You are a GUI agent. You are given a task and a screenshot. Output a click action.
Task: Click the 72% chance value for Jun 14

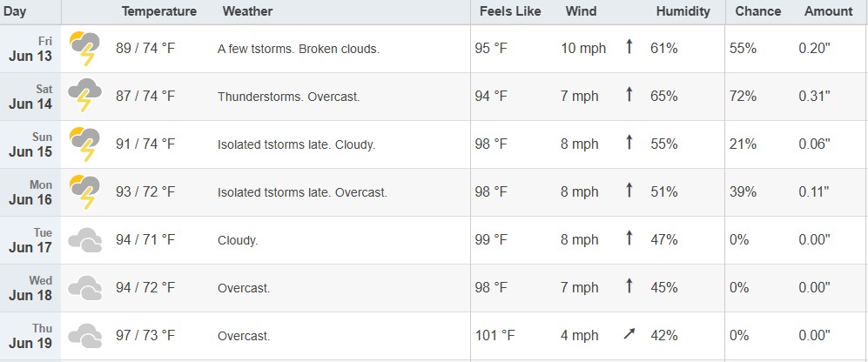[743, 97]
